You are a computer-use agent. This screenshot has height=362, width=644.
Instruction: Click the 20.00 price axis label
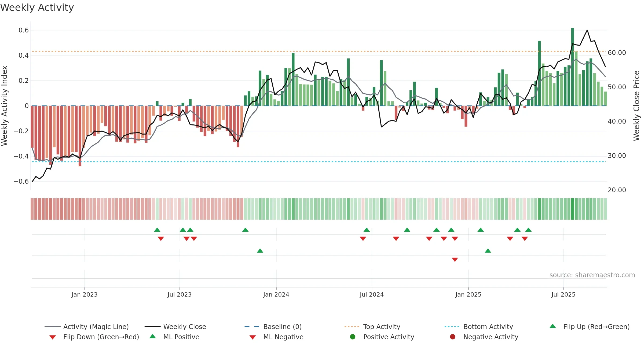click(617, 190)
